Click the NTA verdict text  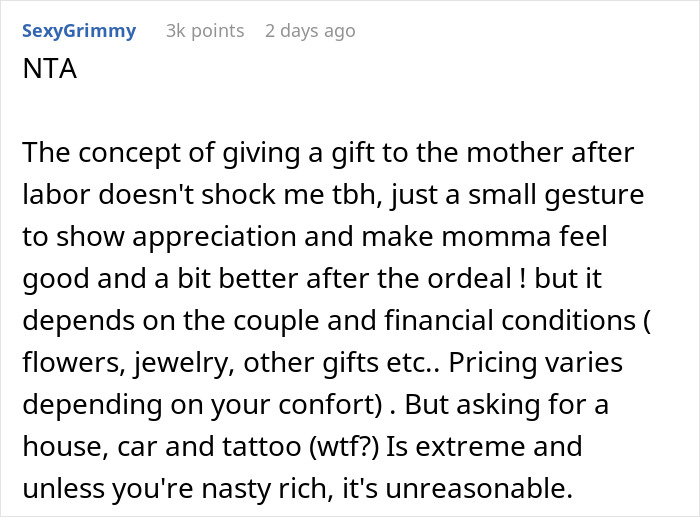pos(44,73)
